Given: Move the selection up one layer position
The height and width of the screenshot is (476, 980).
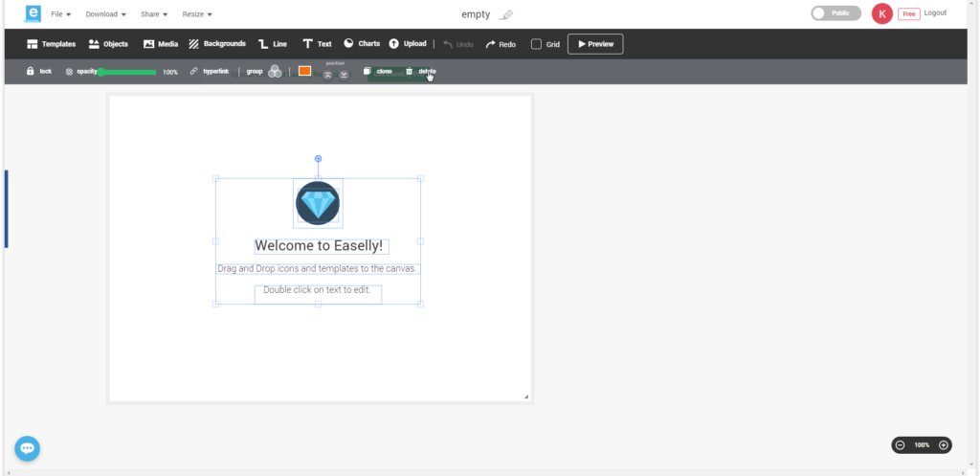Looking at the screenshot, I should (327, 75).
